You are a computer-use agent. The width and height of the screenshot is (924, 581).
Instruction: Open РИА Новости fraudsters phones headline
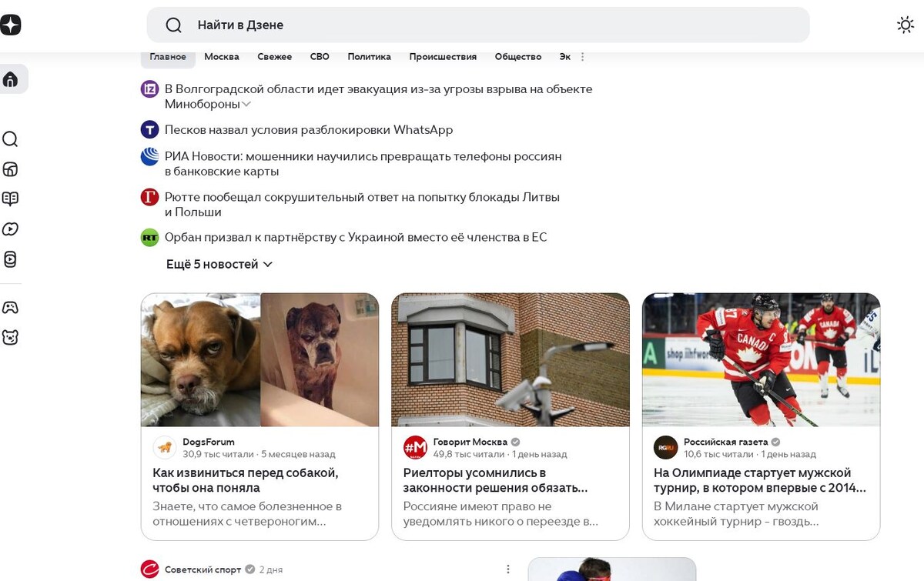coord(363,164)
